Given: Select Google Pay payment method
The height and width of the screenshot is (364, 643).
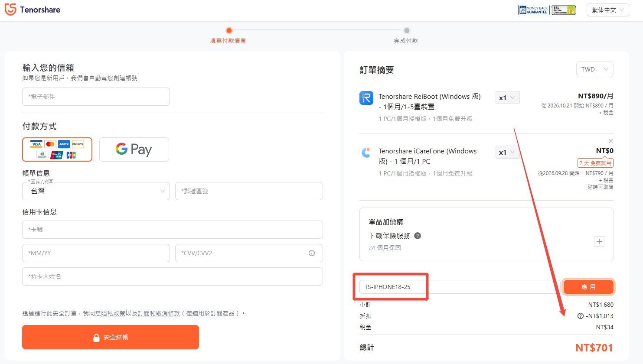Looking at the screenshot, I should pos(134,149).
